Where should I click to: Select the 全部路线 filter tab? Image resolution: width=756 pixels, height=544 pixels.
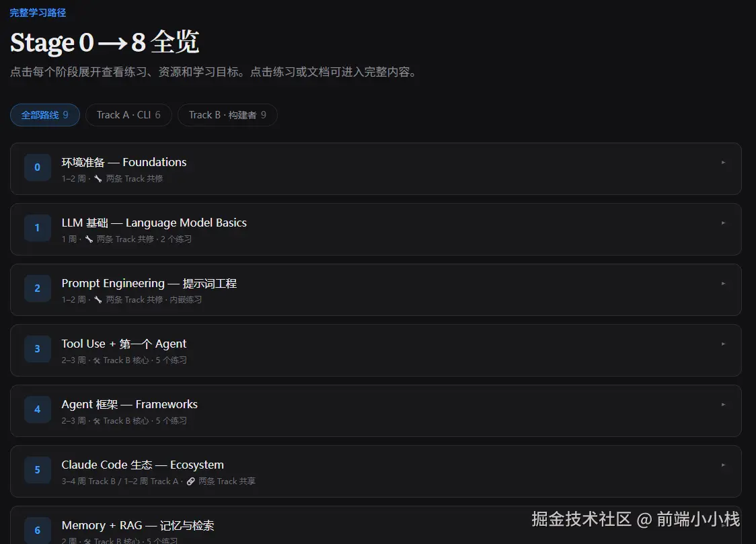(45, 115)
